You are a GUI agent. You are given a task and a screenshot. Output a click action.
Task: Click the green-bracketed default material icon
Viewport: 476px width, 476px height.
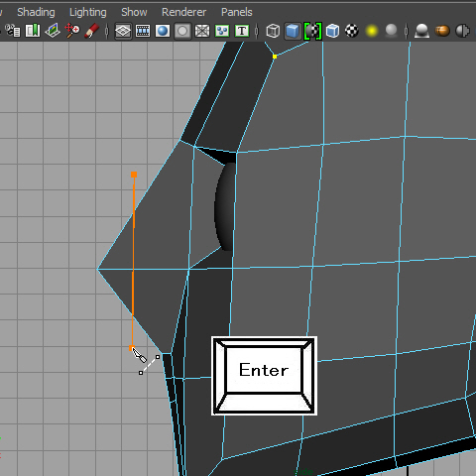pyautogui.click(x=312, y=31)
